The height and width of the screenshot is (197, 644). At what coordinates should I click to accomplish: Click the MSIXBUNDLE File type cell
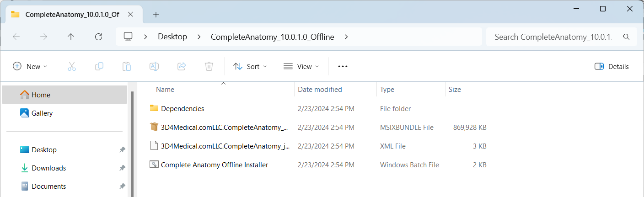click(x=407, y=128)
